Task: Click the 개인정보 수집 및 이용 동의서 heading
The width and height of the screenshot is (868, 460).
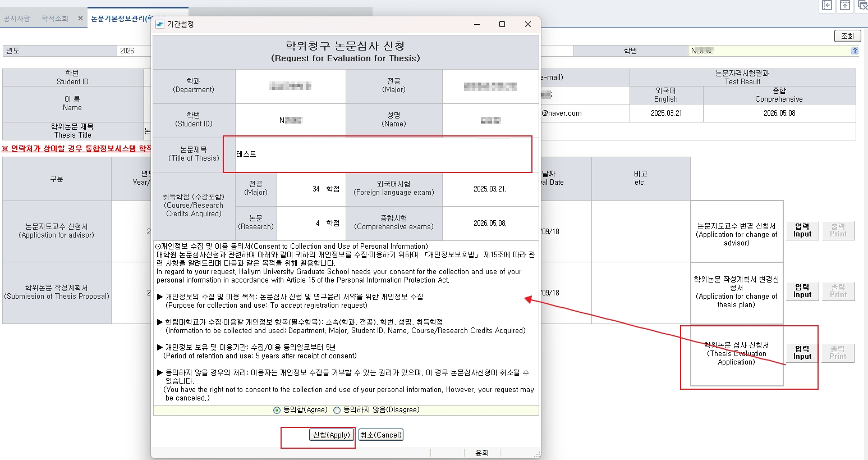Action: click(x=292, y=247)
